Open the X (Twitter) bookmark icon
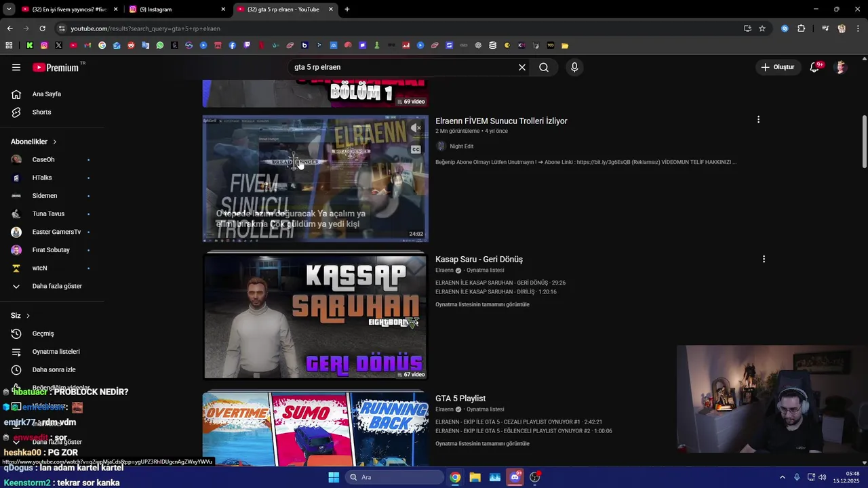The width and height of the screenshot is (868, 488). [58, 45]
